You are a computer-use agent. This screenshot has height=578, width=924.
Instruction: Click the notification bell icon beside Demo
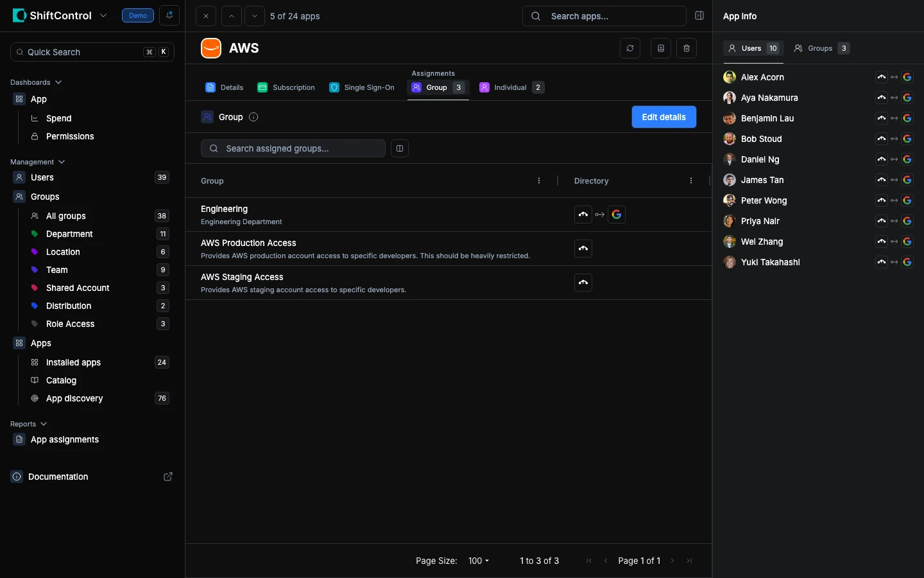tap(169, 15)
